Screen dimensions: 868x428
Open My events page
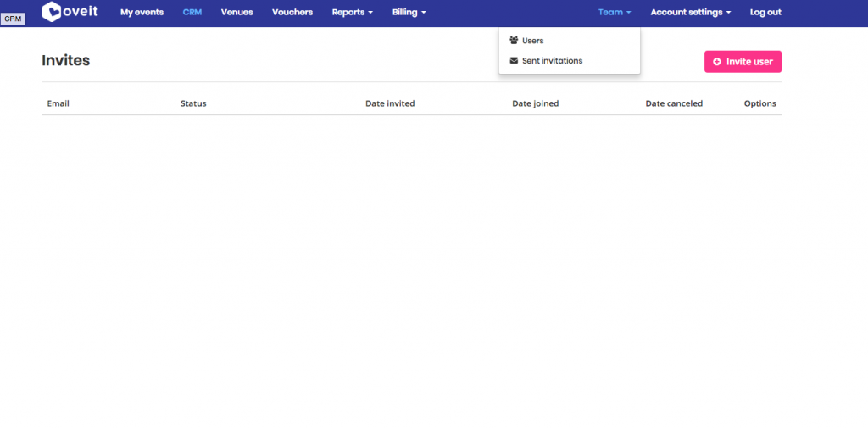coord(142,12)
